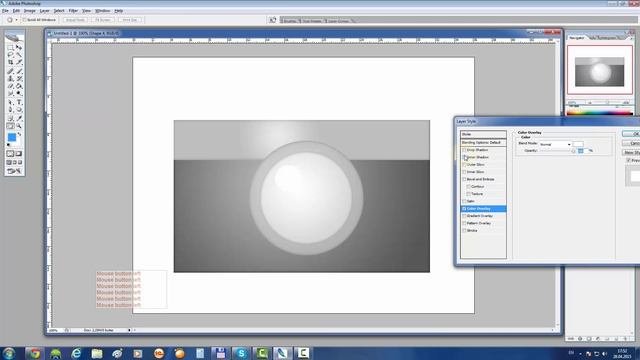Switch to Quick Mask mode
The image size is (640, 360).
(19, 154)
